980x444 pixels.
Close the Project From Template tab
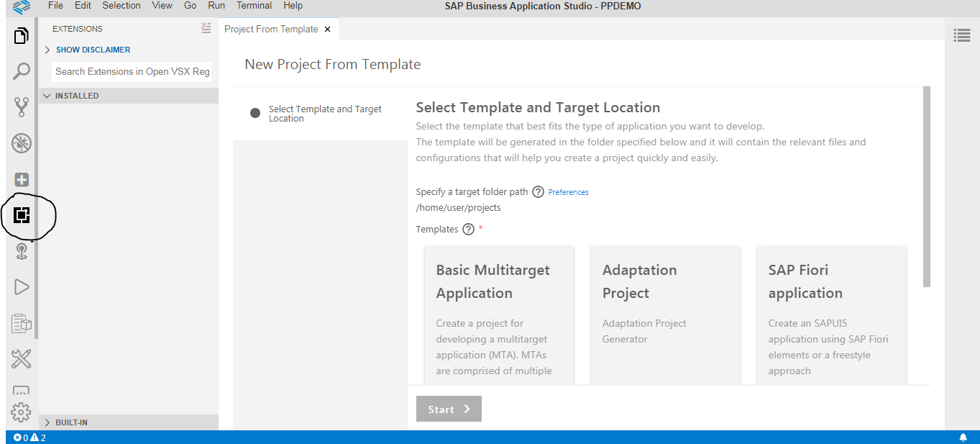pyautogui.click(x=328, y=30)
